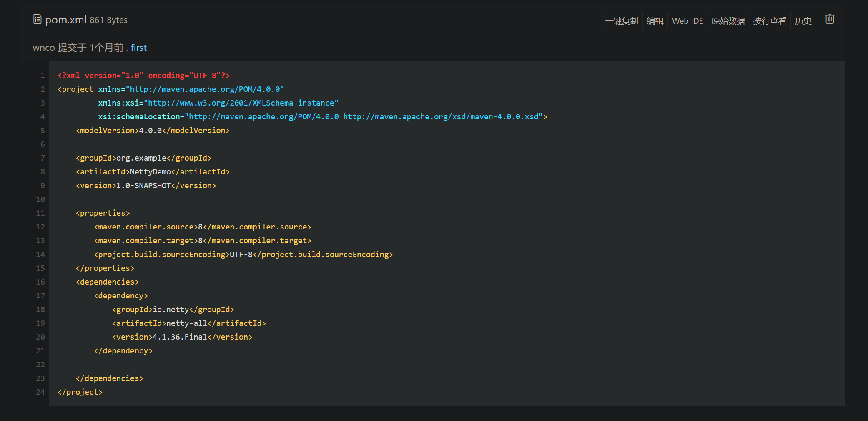Click the opening dependency tag
This screenshot has height=421, width=868.
pos(121,296)
